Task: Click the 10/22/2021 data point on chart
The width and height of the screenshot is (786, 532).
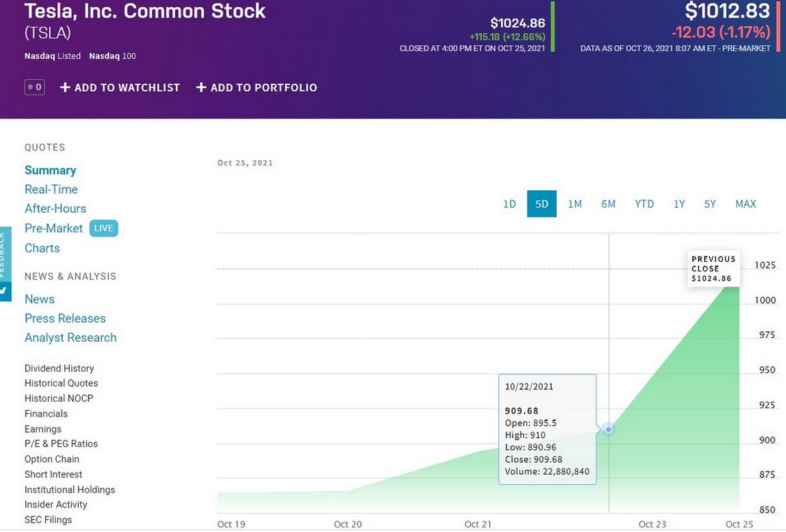Action: coord(608,430)
